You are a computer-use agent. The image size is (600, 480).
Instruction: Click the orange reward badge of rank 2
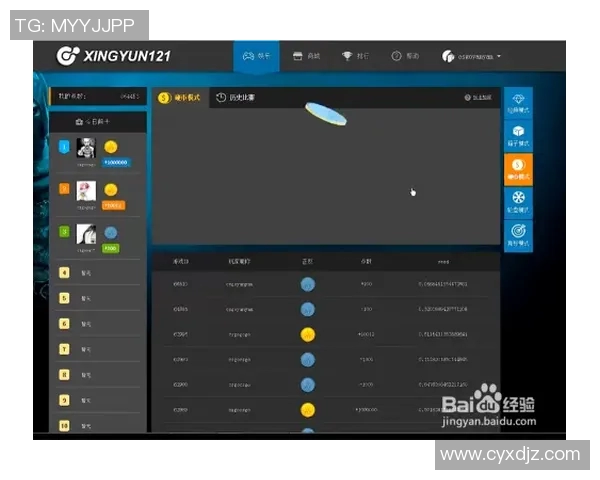pyautogui.click(x=113, y=206)
